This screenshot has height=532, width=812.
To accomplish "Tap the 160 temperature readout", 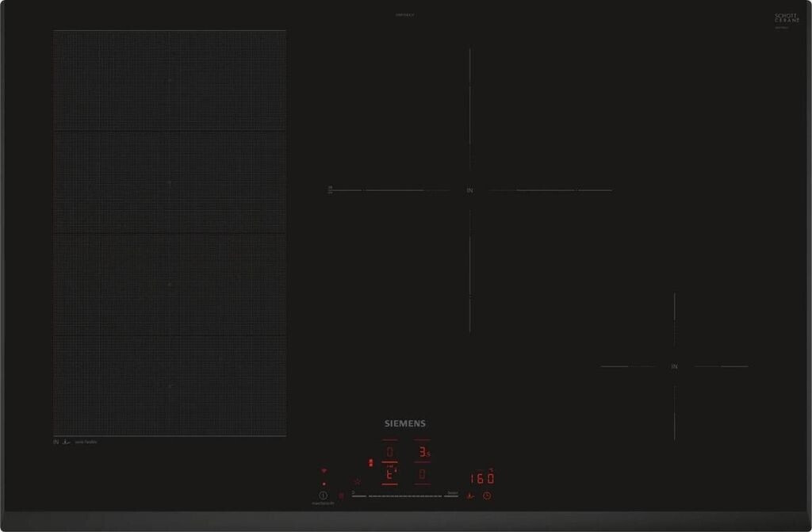I will [x=481, y=479].
